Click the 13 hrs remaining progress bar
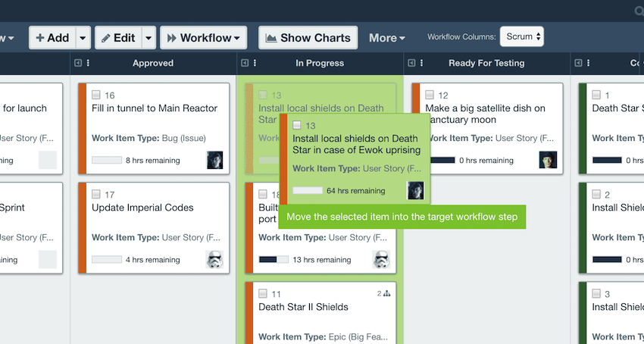 coord(274,260)
